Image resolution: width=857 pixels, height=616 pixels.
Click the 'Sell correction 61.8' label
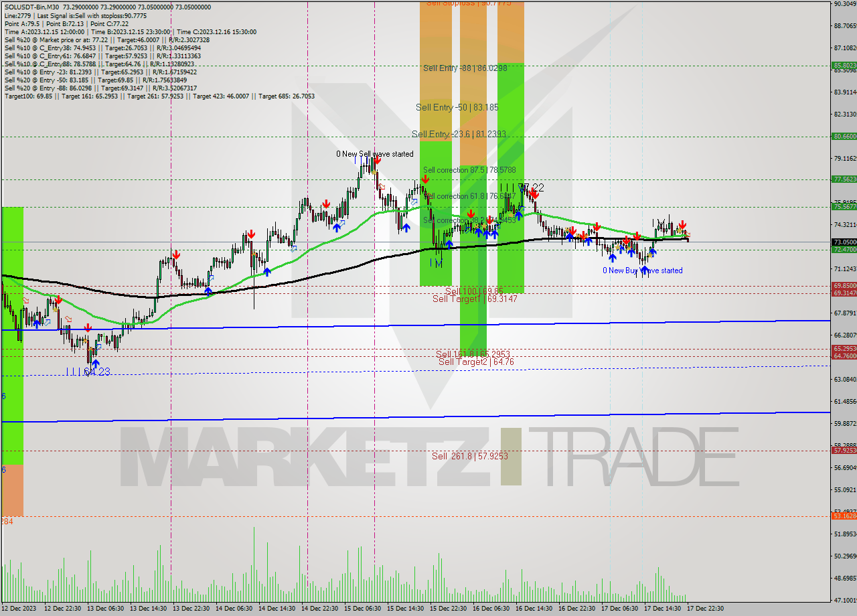pyautogui.click(x=469, y=196)
